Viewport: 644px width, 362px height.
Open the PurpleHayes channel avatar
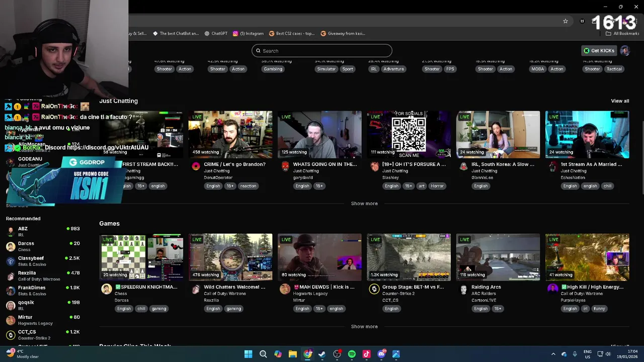[552, 289]
